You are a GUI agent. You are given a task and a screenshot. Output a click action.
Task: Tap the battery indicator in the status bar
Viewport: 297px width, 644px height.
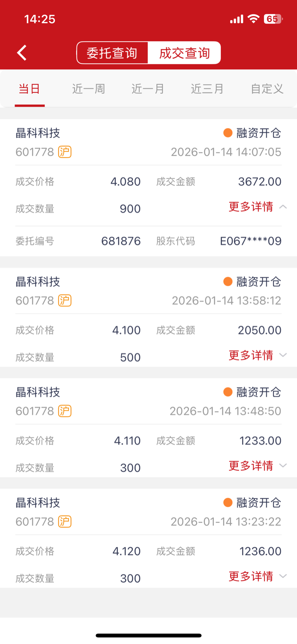pos(273,19)
